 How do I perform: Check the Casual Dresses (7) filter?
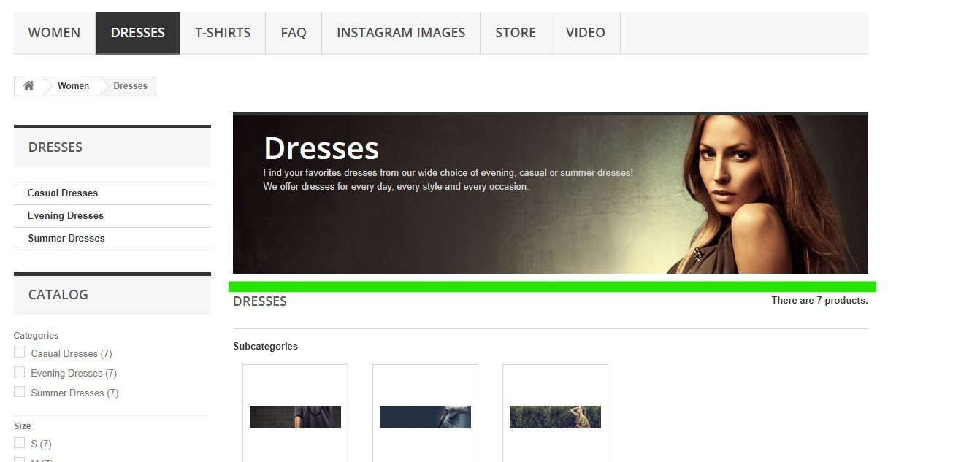click(x=20, y=353)
